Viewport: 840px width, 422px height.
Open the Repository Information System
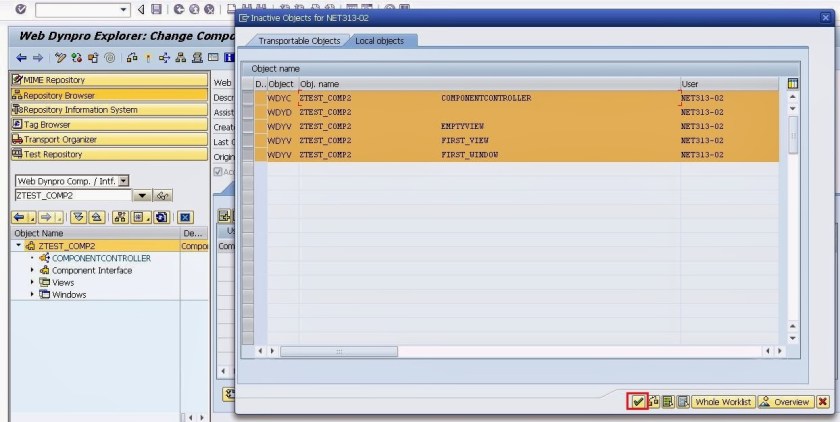point(109,110)
